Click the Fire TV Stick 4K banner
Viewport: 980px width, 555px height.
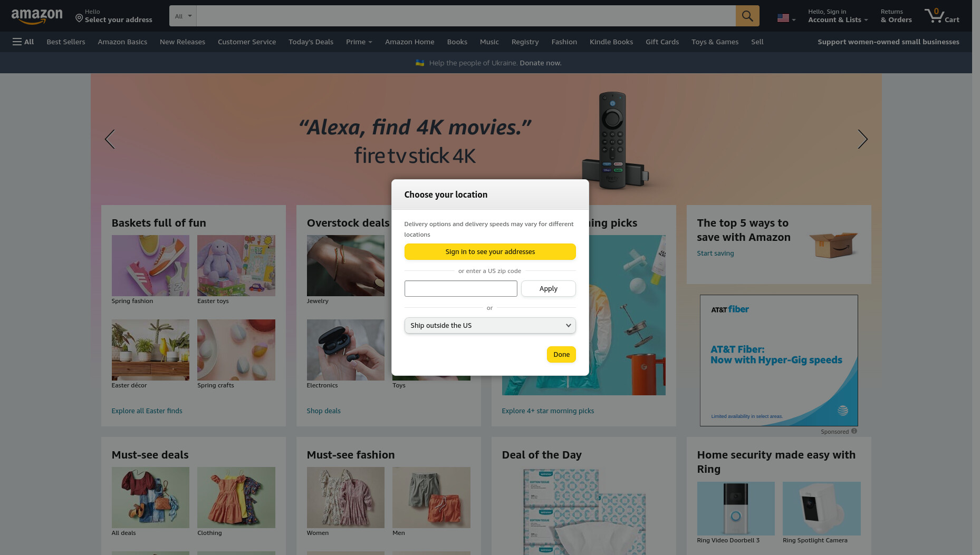[486, 139]
